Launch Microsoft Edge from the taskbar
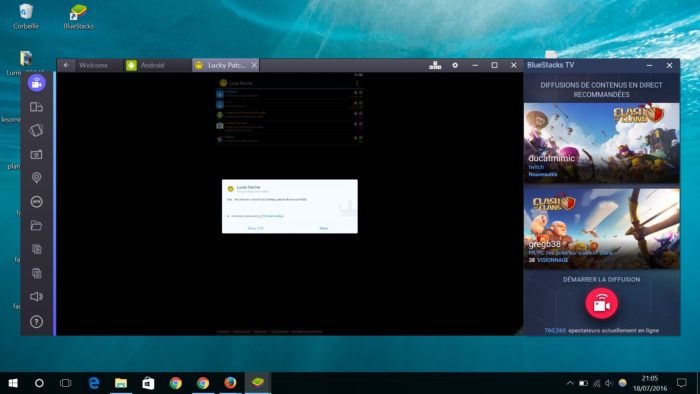 [94, 383]
